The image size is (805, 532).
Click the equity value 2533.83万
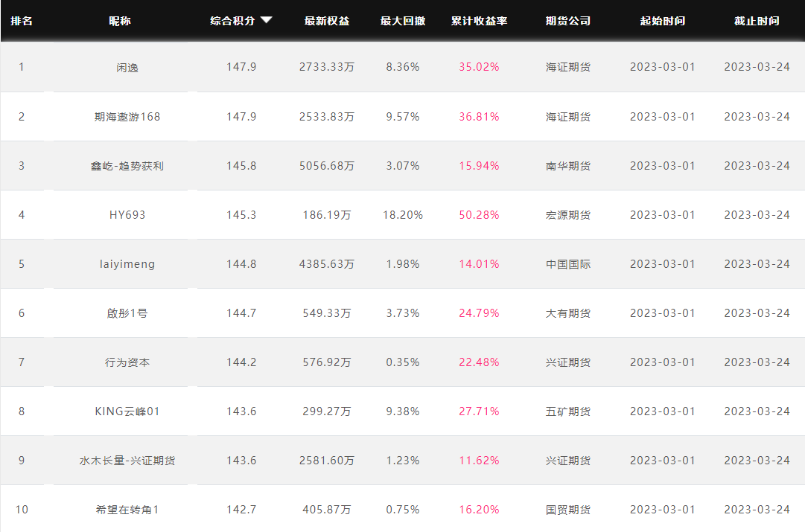coord(326,117)
